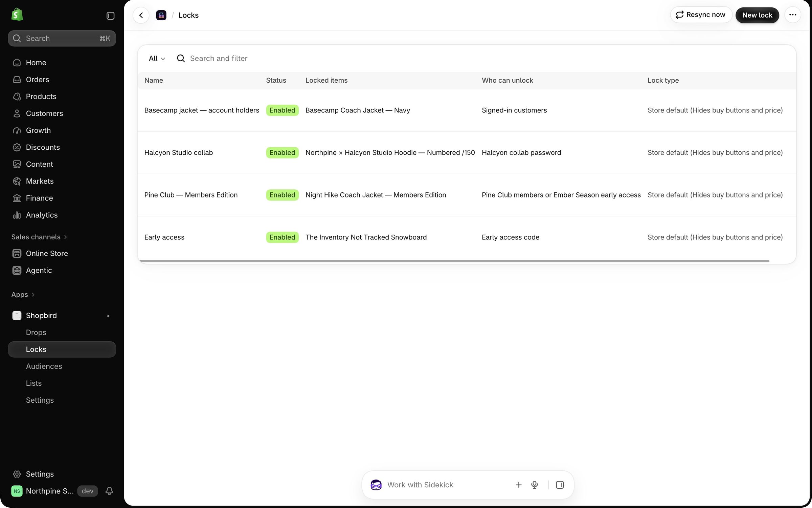Image resolution: width=812 pixels, height=508 pixels.
Task: Click the Locks breadcrumb title
Action: coord(188,15)
